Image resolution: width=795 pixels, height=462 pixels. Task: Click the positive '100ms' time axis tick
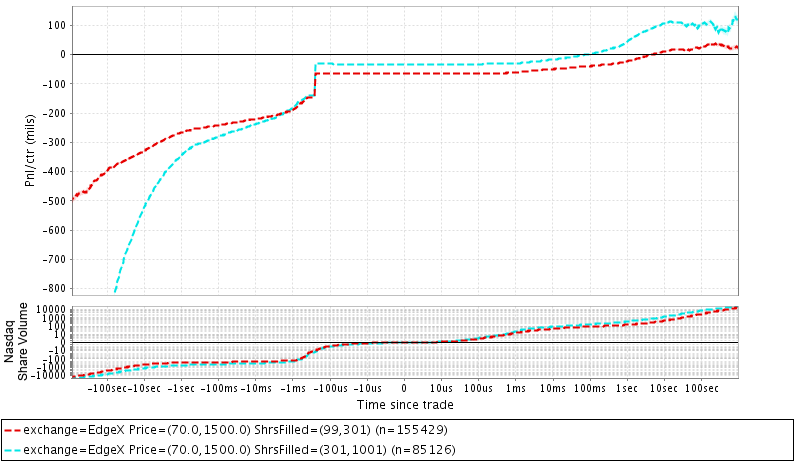590,388
